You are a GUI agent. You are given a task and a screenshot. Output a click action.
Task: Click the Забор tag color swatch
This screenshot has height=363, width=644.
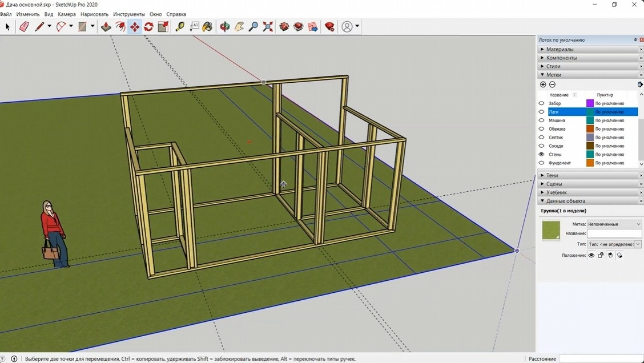590,103
